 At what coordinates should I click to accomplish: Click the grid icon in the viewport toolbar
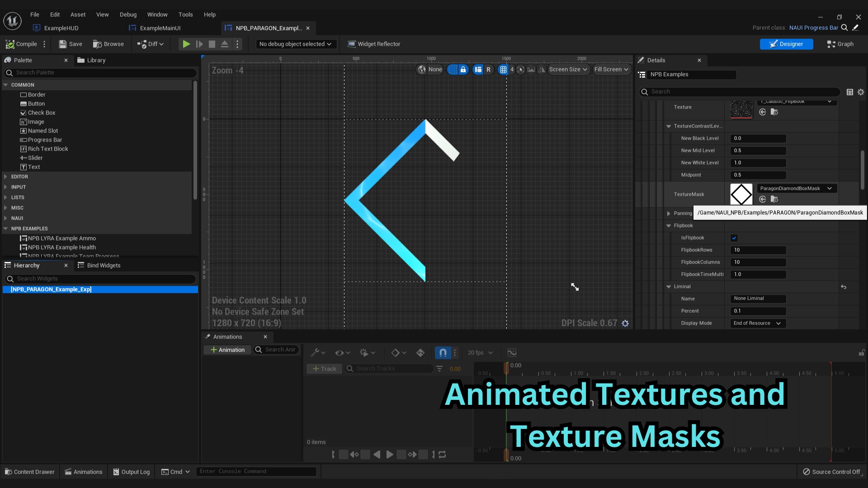[503, 70]
